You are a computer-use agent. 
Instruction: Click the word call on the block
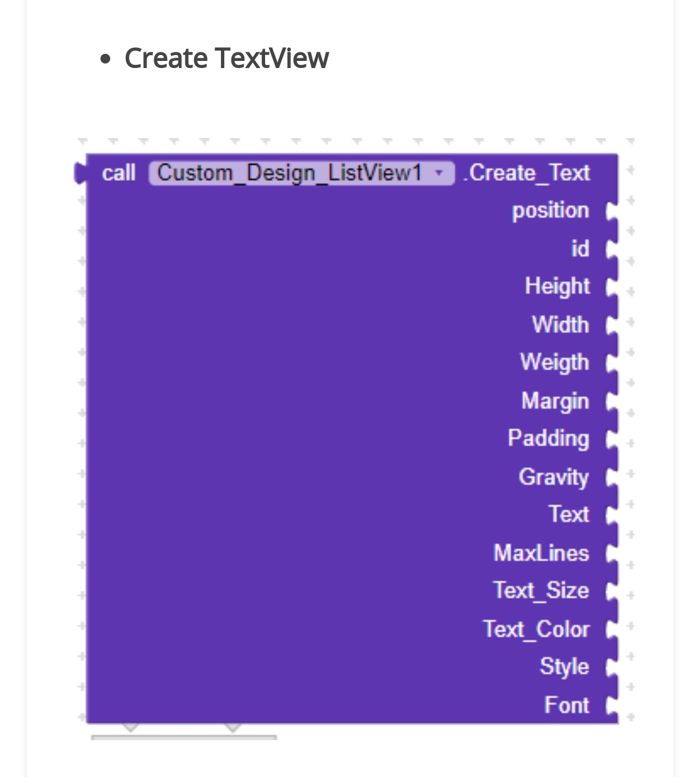[x=119, y=173]
